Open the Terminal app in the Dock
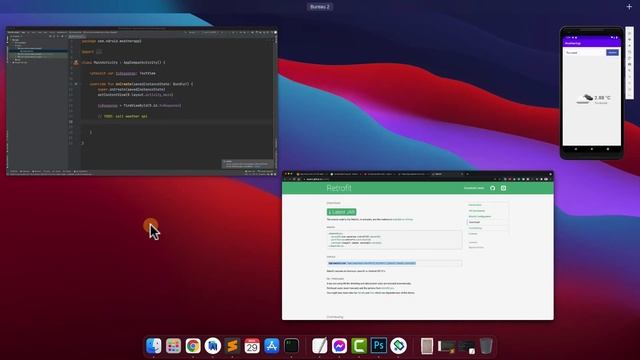Viewport: 640px width, 360px height. click(291, 346)
